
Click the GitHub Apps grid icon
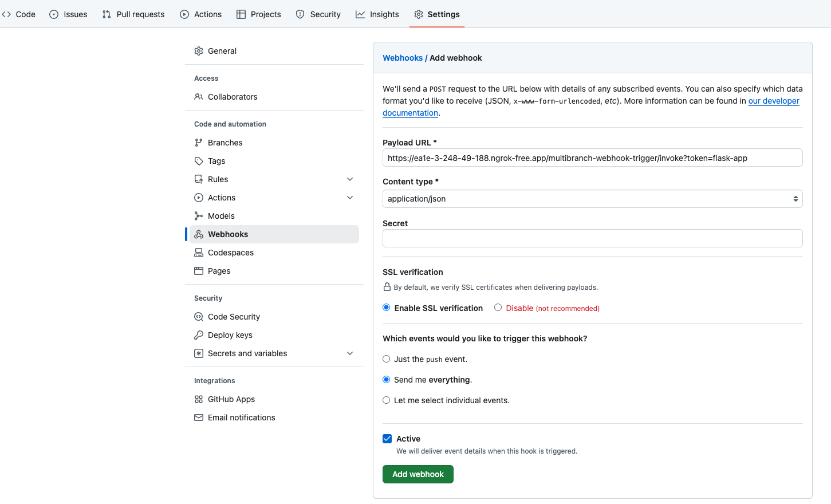[x=199, y=399]
